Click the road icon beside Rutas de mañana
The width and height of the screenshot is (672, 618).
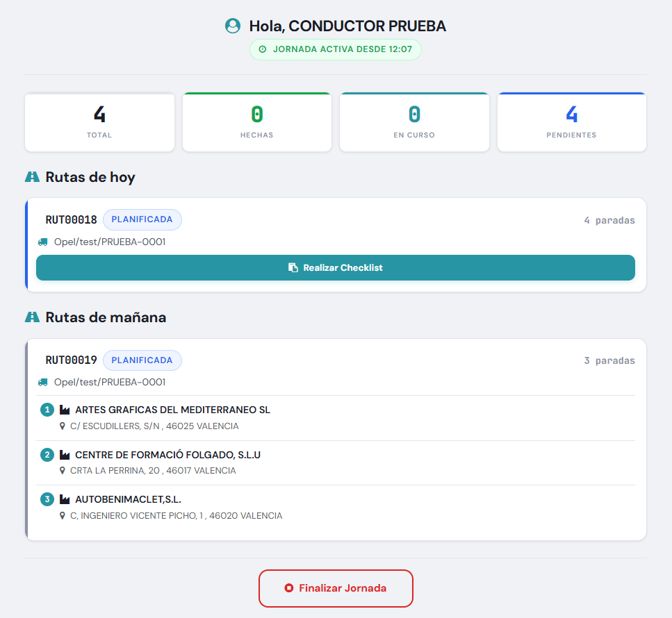(x=32, y=317)
